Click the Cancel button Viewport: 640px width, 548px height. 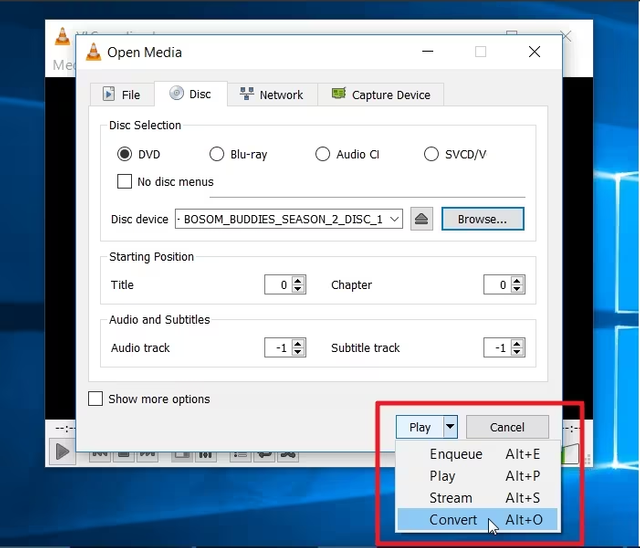click(x=507, y=427)
